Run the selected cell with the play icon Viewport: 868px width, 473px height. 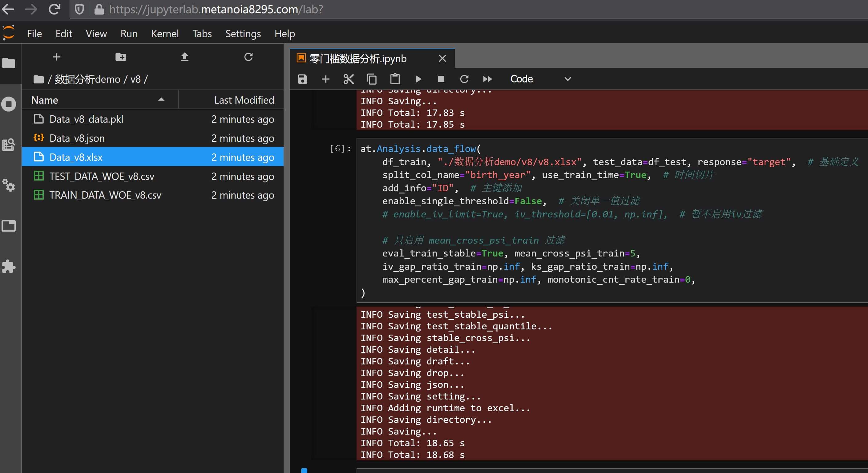[418, 79]
